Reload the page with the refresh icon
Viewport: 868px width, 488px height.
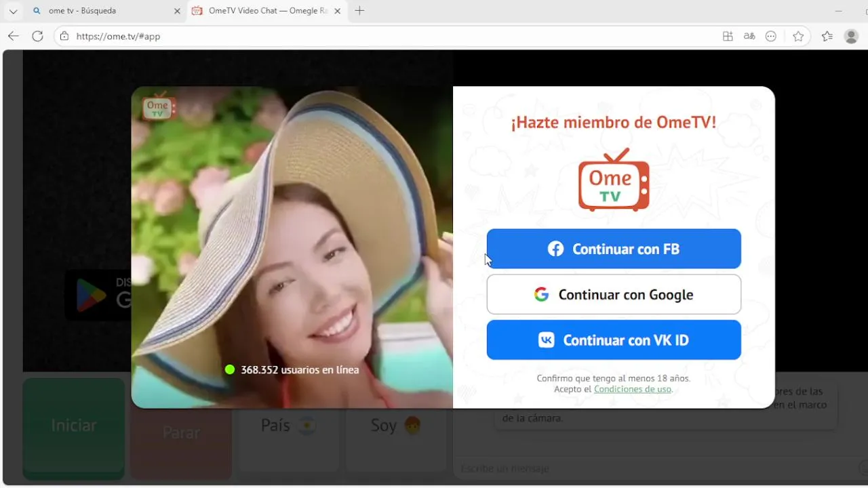coord(38,36)
